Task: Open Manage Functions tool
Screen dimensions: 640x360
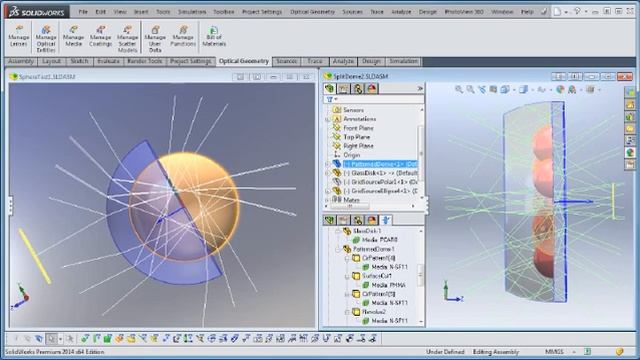Action: (x=183, y=36)
